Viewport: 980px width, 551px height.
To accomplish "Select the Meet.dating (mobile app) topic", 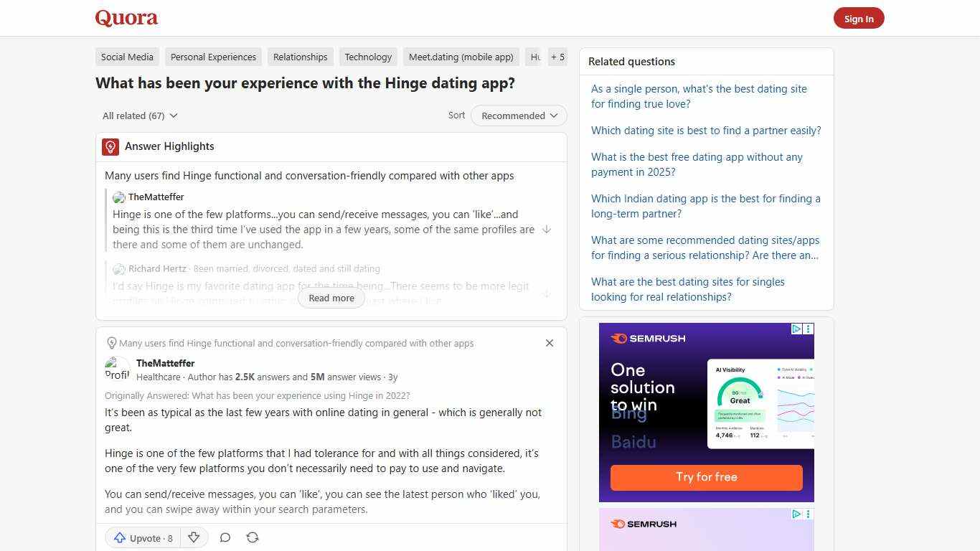I will 461,57.
